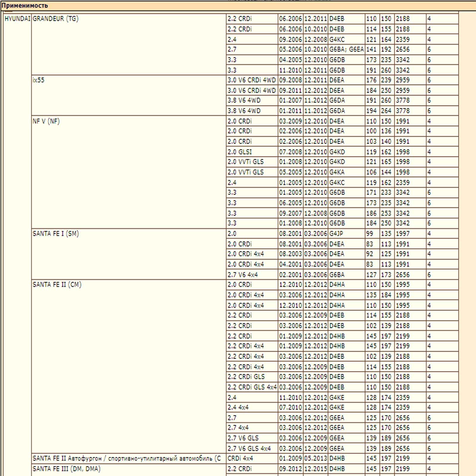
Task: Select the SANTA FE III (DM, DMA) model
Action: [x=67, y=469]
